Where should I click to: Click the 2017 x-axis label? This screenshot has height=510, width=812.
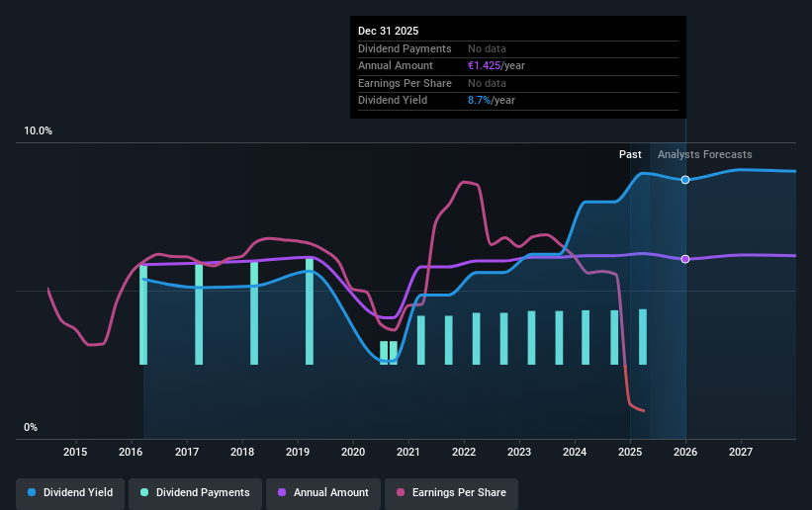click(186, 452)
